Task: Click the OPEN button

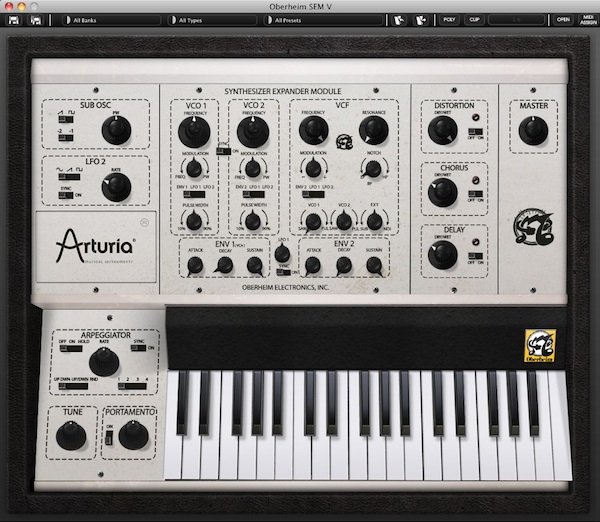Action: pos(563,20)
